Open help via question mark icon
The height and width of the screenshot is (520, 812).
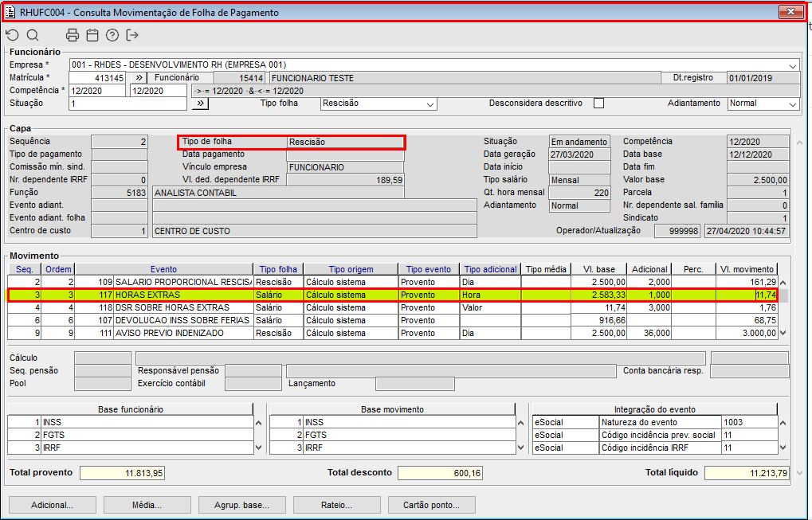click(112, 35)
